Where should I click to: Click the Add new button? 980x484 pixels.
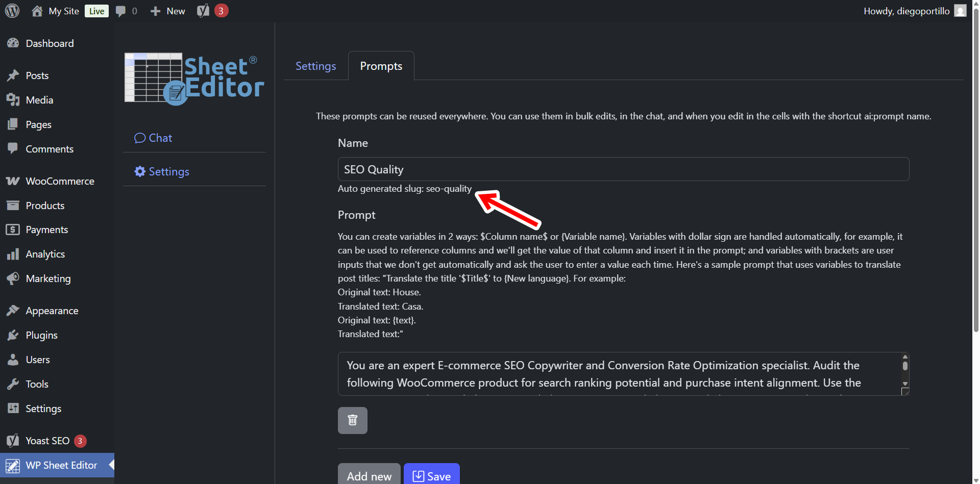369,475
